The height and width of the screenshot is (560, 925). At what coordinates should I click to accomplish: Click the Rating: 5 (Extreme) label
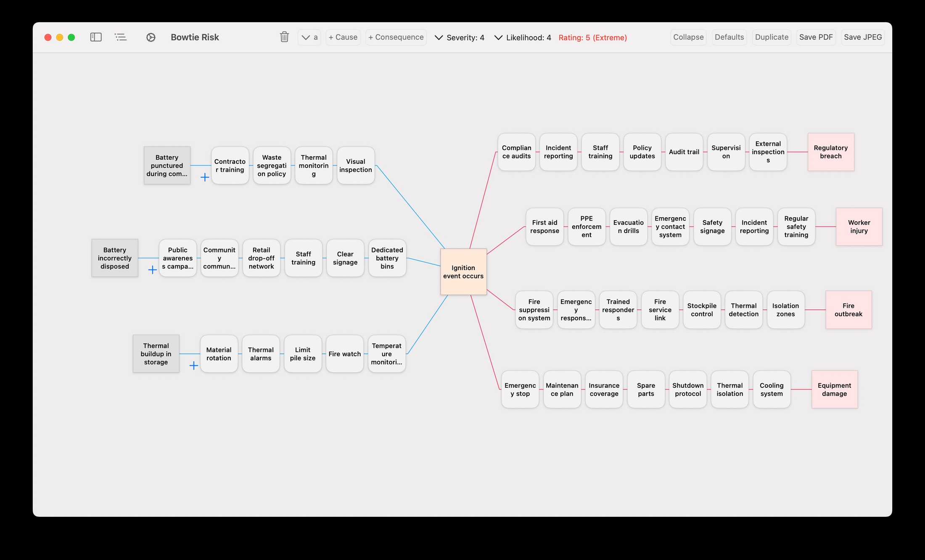point(593,37)
